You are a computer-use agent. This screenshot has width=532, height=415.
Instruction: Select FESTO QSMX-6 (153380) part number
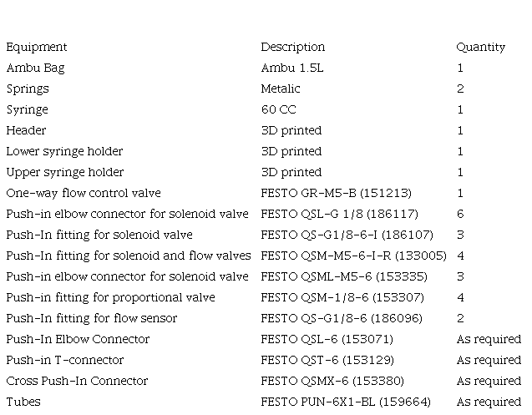pos(332,382)
